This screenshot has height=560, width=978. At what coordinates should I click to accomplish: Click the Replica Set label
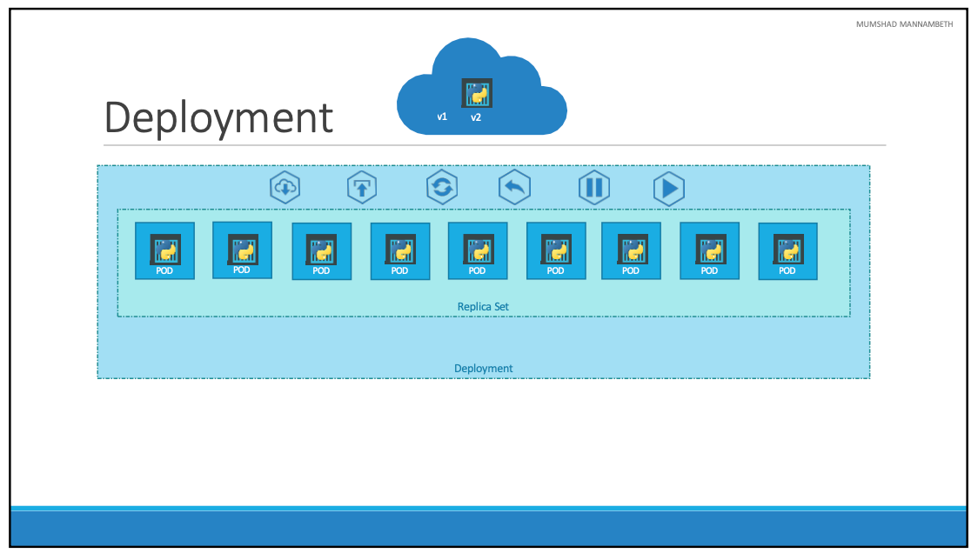(483, 307)
